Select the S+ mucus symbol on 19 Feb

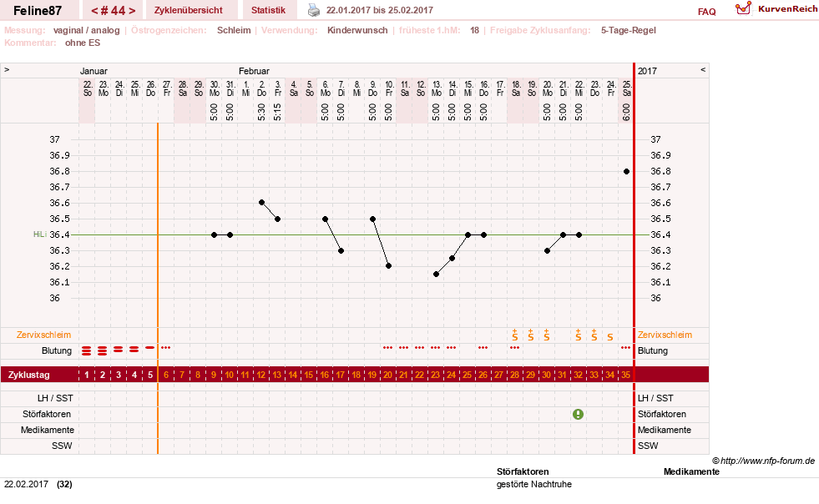[531, 335]
